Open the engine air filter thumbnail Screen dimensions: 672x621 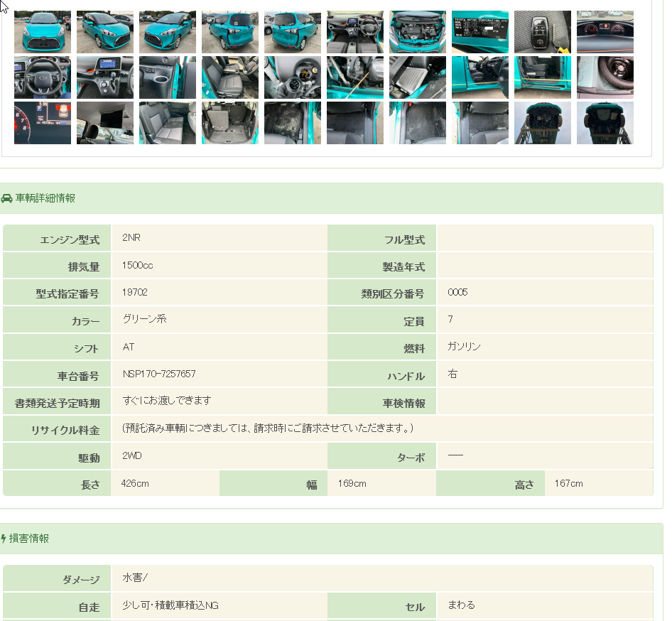coord(417,77)
